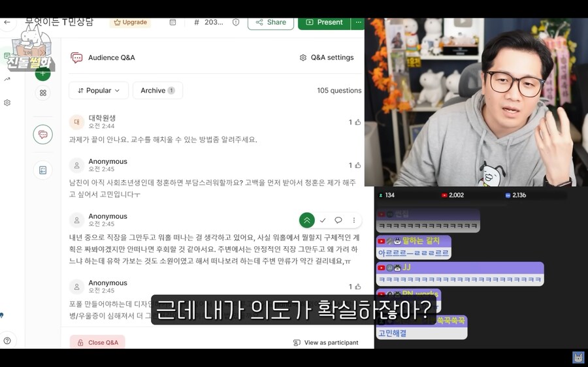
Task: Select the Q&A speech-bubble icon in sidebar
Action: 42,135
